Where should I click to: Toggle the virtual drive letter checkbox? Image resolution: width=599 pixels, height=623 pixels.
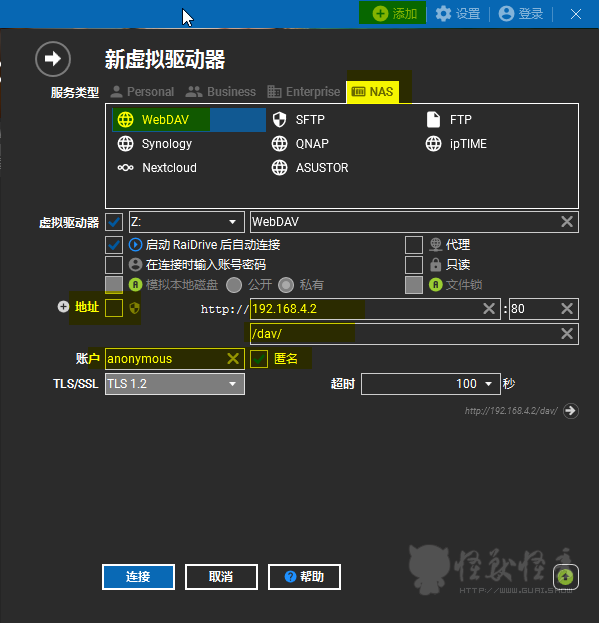pyautogui.click(x=114, y=222)
